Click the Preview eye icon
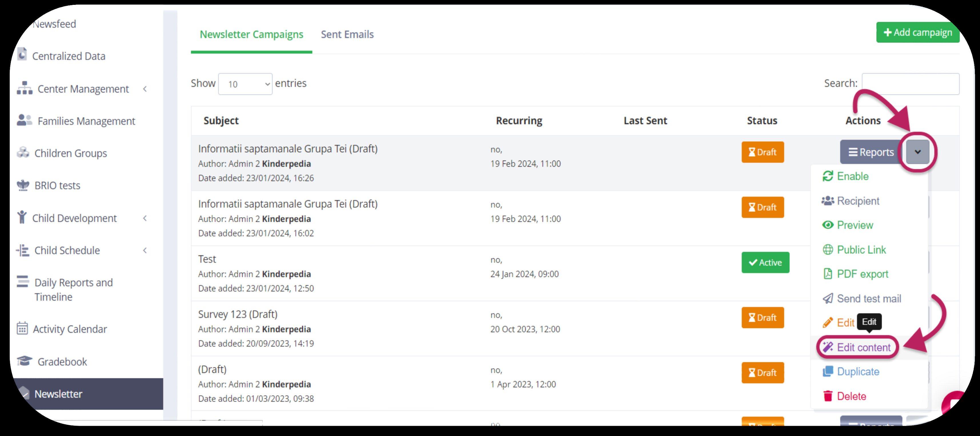This screenshot has height=436, width=980. [827, 225]
